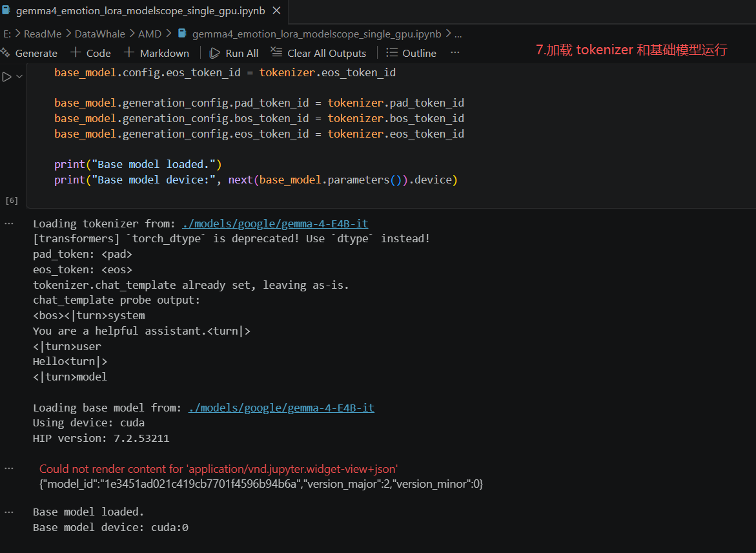Open output actions ellipsis beside Loading tokenizer
This screenshot has width=756, height=553.
point(9,224)
